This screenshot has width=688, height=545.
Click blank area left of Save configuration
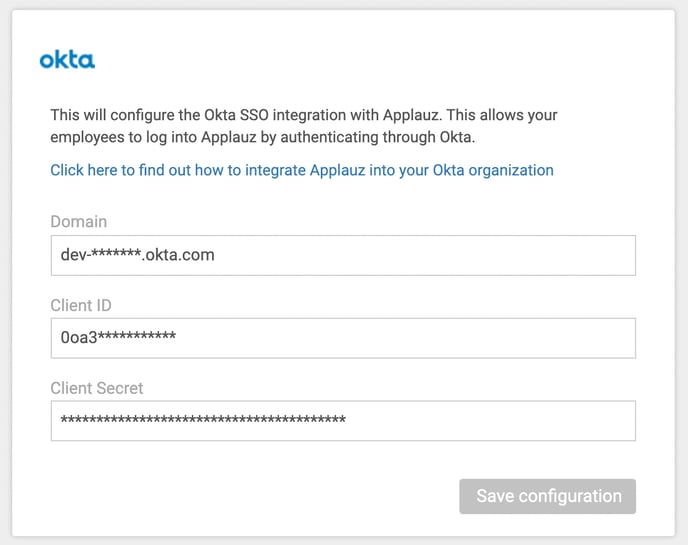pyautogui.click(x=250, y=496)
